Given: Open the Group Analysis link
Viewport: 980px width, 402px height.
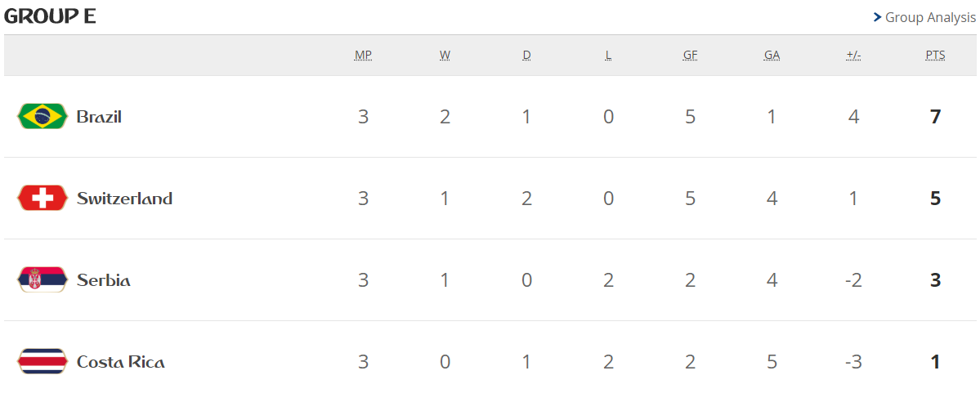Looking at the screenshot, I should (x=930, y=17).
